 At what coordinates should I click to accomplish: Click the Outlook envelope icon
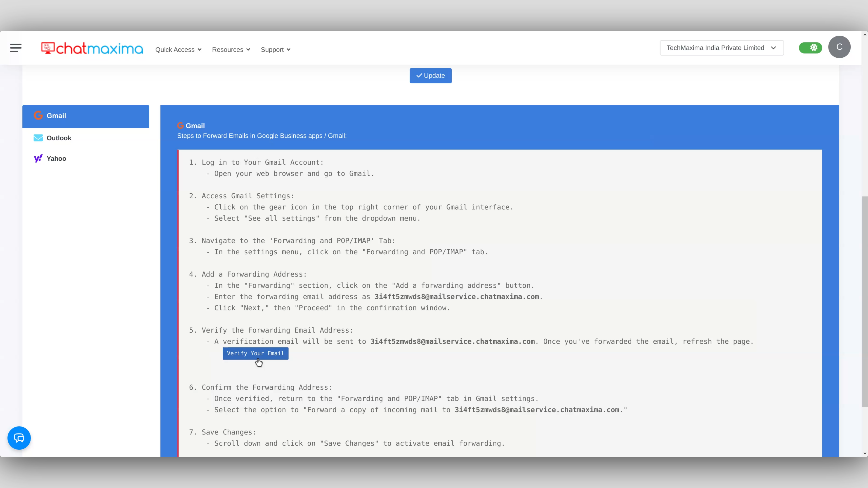tap(38, 138)
